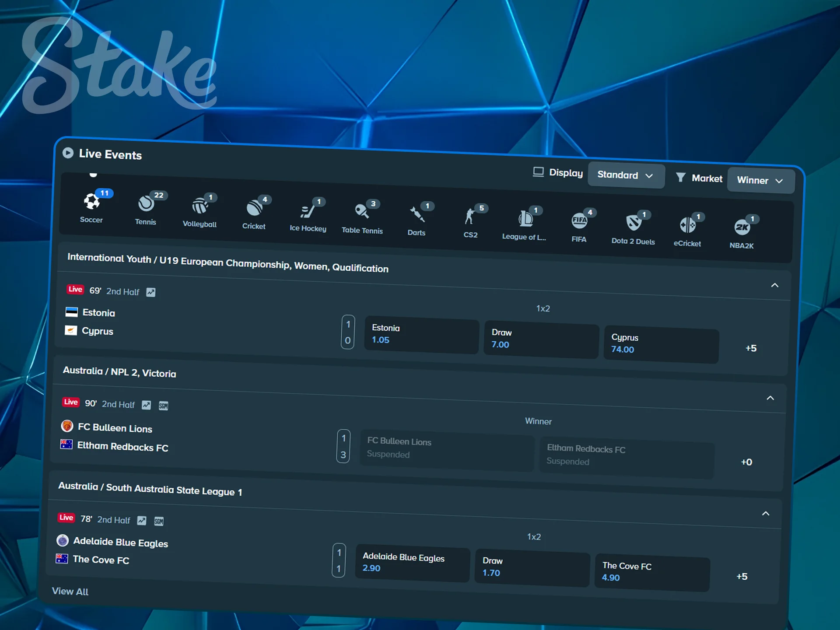This screenshot has width=840, height=630.
Task: Bet on Adelaide Blue Eagles at 2.90
Action: (x=413, y=563)
